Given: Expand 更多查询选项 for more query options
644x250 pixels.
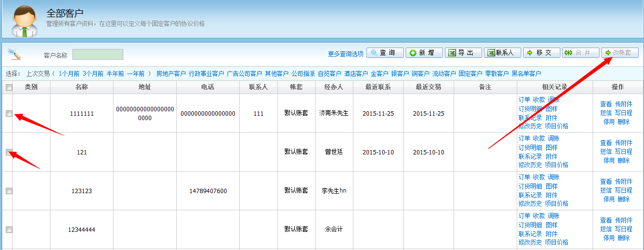Looking at the screenshot, I should tap(345, 54).
